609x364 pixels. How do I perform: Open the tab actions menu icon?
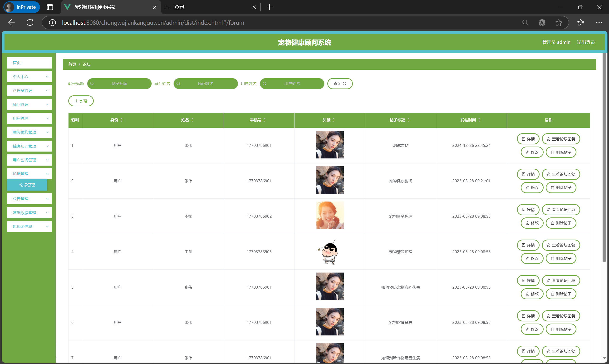(x=50, y=7)
